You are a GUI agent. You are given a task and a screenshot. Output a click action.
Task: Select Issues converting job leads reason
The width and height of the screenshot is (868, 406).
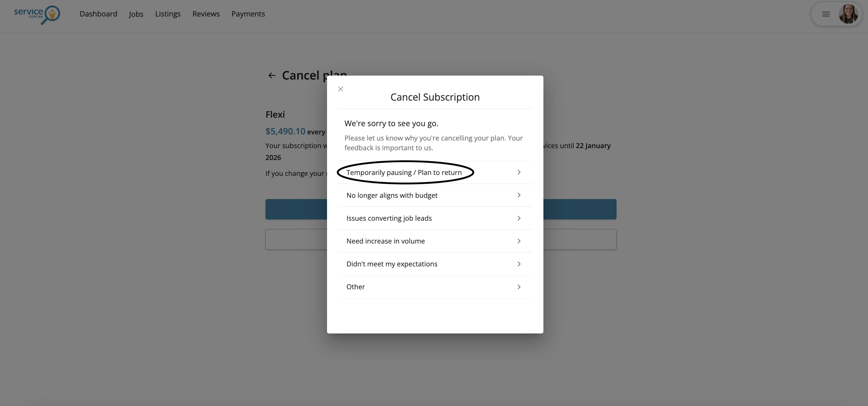(389, 218)
